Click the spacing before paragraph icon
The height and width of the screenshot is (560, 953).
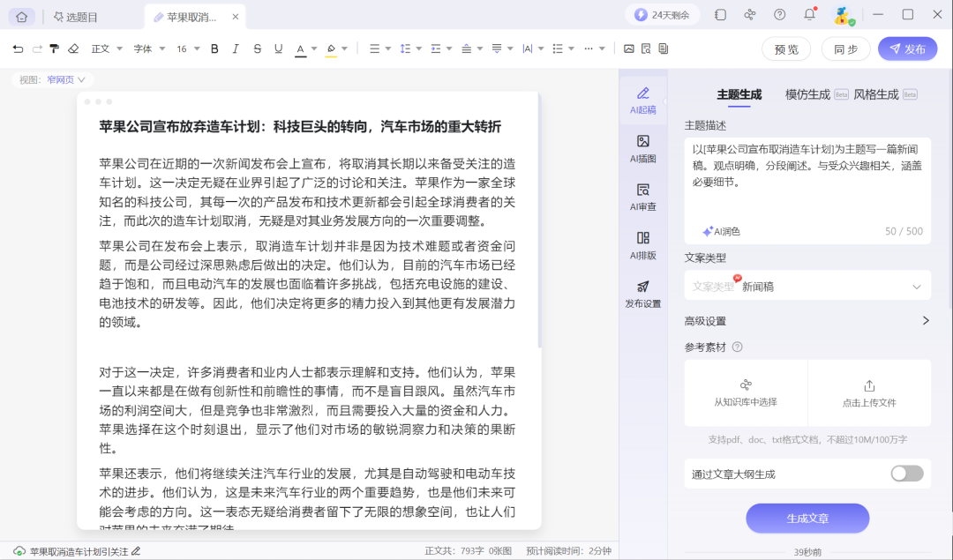[466, 49]
